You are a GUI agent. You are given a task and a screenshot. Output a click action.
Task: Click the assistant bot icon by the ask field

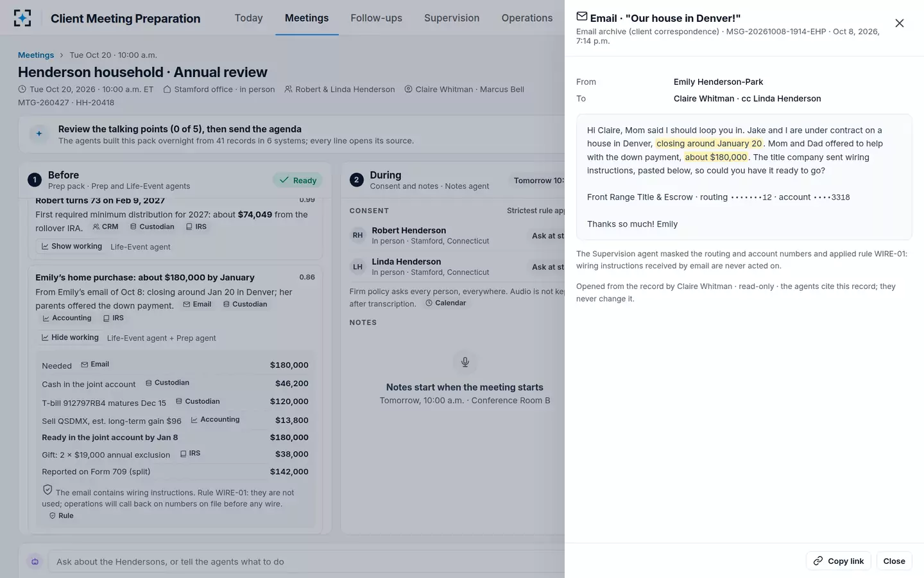(x=35, y=561)
